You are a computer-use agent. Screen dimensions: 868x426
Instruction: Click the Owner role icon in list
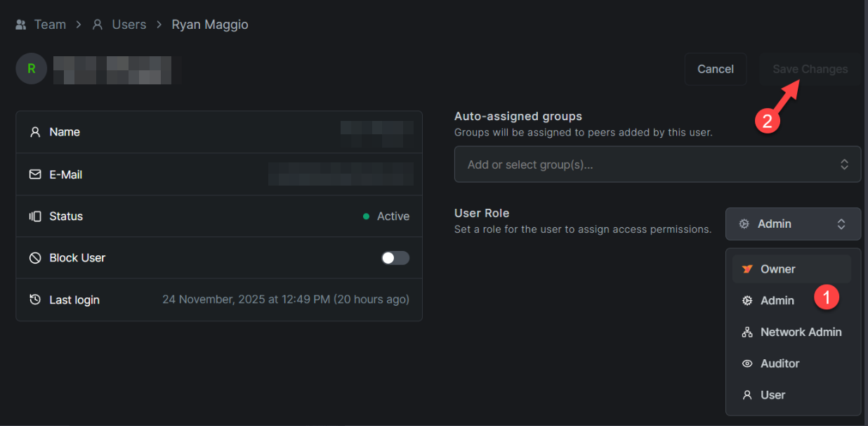(x=747, y=269)
